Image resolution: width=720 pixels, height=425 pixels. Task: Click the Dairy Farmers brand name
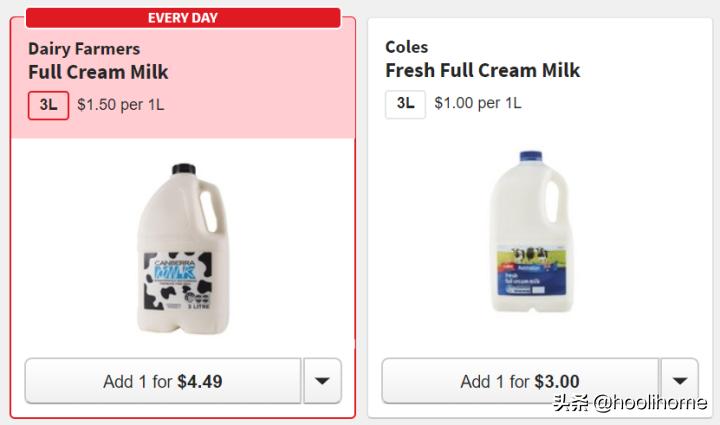[x=84, y=48]
